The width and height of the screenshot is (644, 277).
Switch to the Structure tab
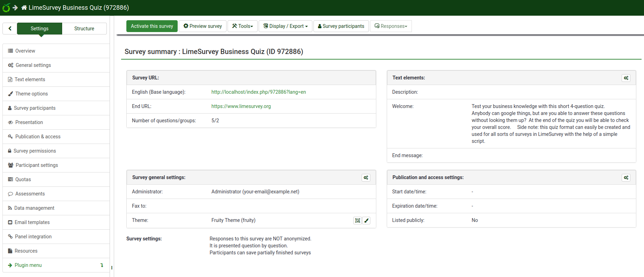click(x=84, y=29)
